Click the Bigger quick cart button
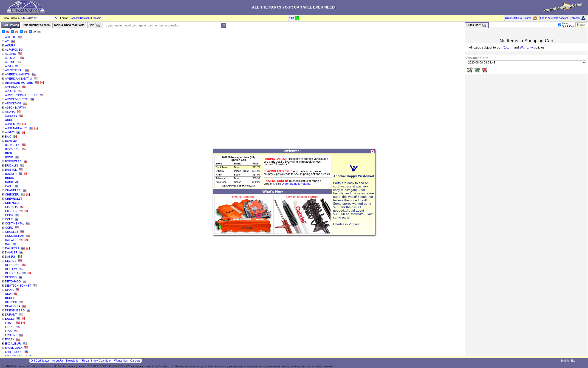 click(581, 25)
